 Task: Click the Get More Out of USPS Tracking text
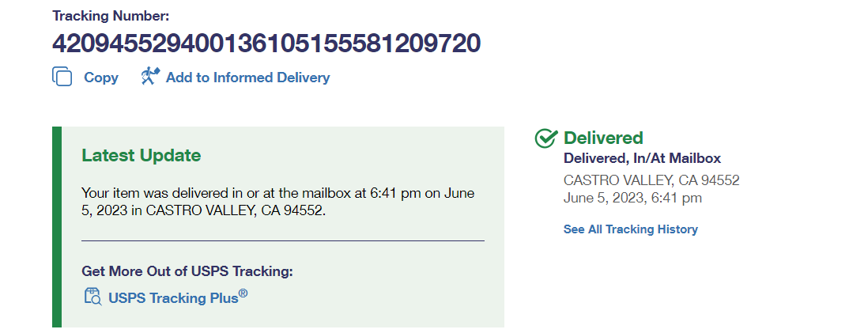click(x=187, y=271)
